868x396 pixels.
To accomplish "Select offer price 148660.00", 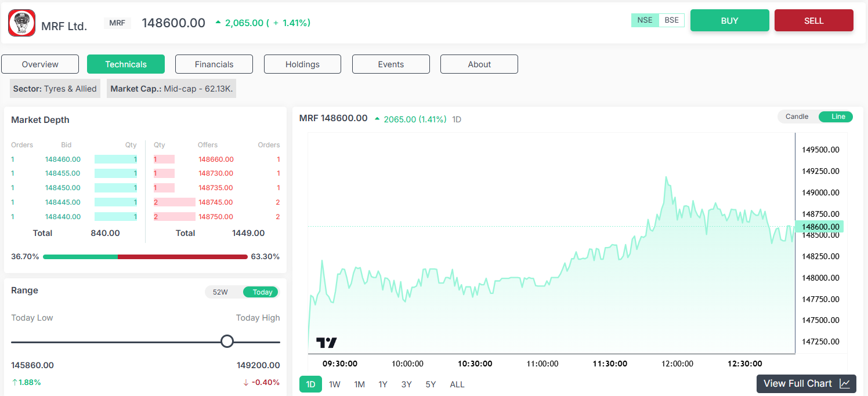I will [x=216, y=159].
